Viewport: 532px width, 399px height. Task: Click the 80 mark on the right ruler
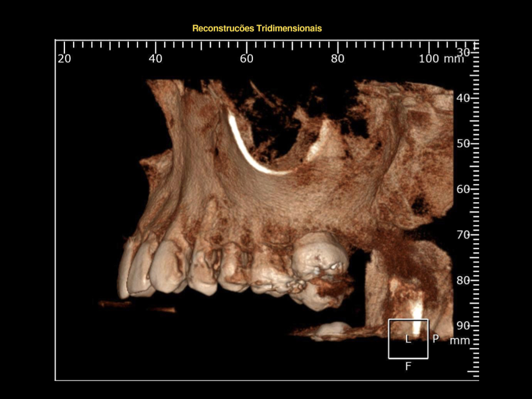click(463, 280)
